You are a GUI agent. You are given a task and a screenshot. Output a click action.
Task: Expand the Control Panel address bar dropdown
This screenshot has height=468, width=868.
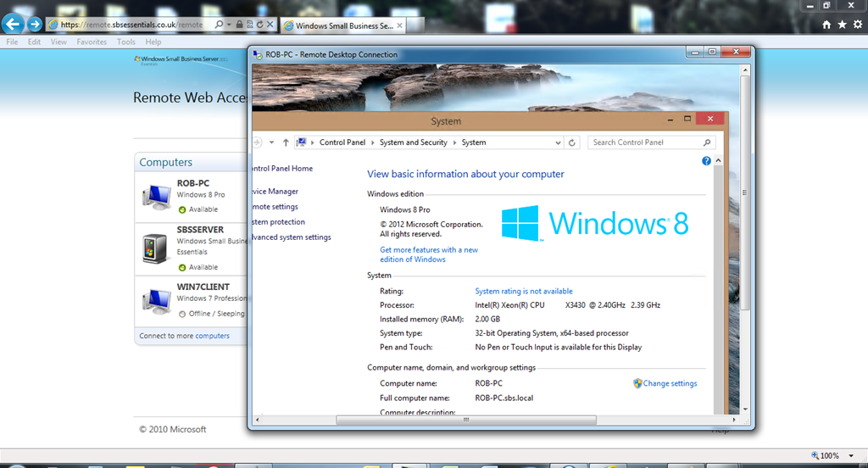click(557, 142)
